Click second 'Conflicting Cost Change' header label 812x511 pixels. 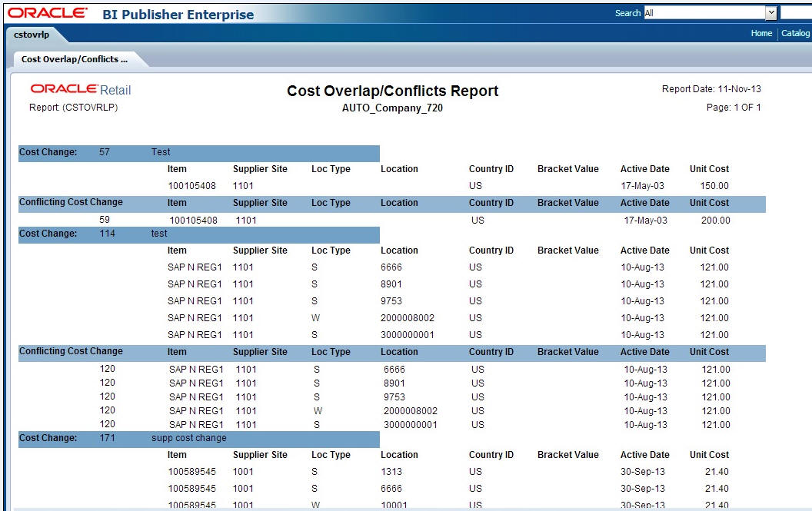pos(71,351)
